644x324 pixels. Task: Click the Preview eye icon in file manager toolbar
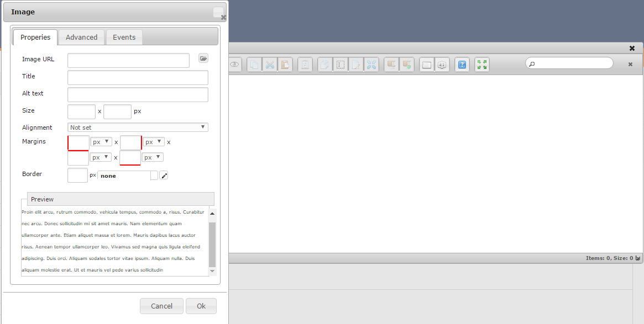(234, 65)
